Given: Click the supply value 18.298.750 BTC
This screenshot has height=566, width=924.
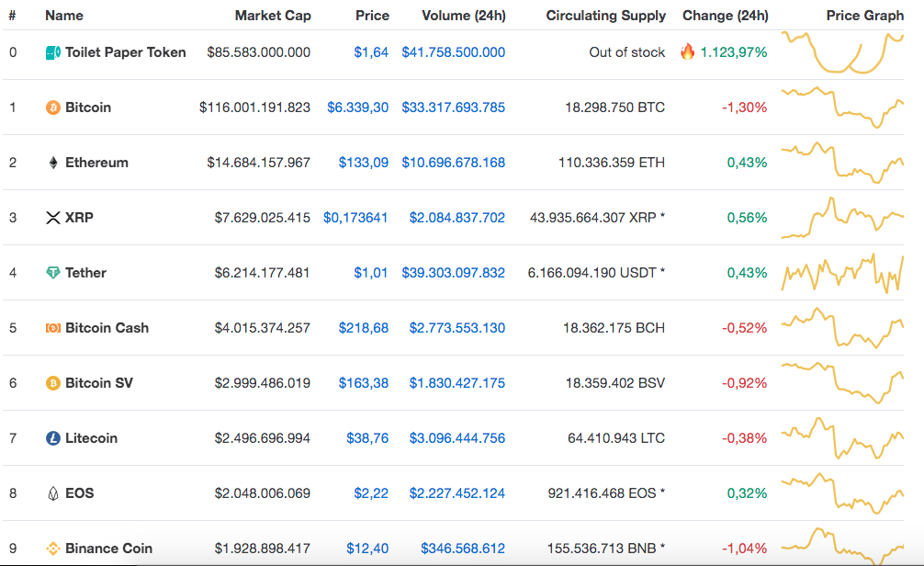Looking at the screenshot, I should (614, 108).
